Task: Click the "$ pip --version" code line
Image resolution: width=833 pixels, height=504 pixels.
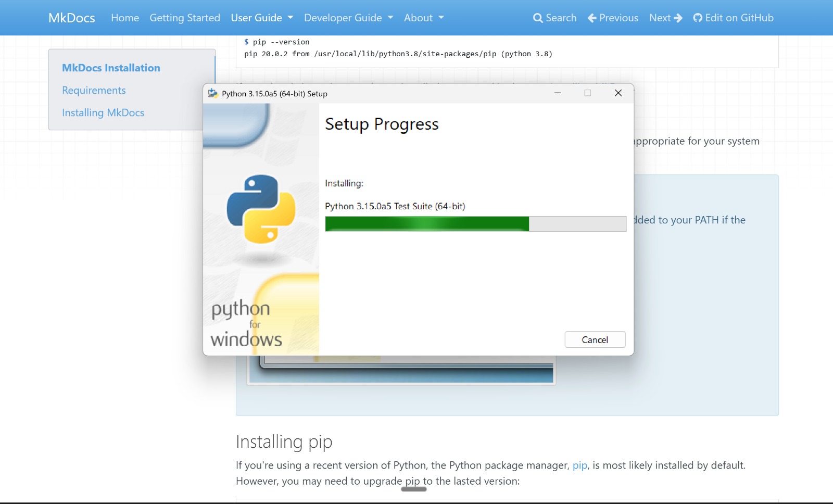Action: (x=277, y=42)
